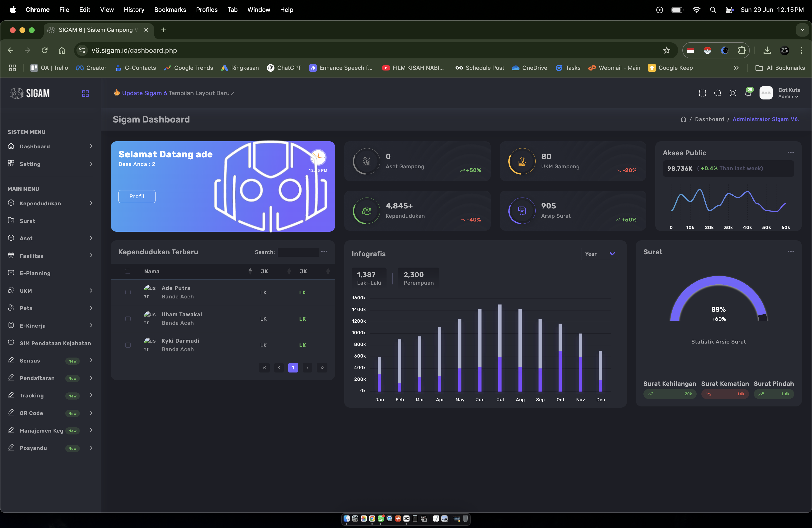Check the Ade Putra row checkbox
The image size is (812, 528).
[127, 292]
